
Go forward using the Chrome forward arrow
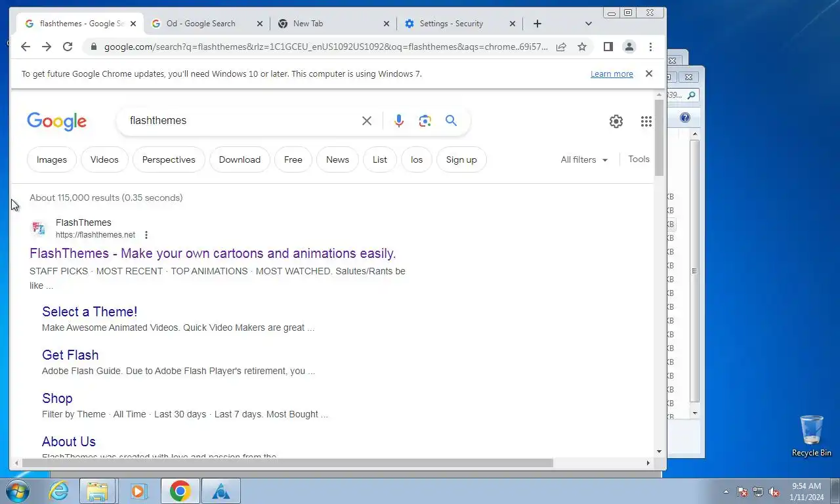pyautogui.click(x=47, y=47)
